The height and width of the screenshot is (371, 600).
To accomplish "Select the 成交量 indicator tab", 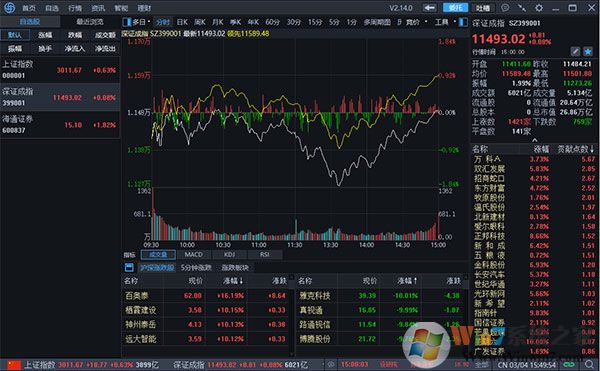I will [x=158, y=254].
